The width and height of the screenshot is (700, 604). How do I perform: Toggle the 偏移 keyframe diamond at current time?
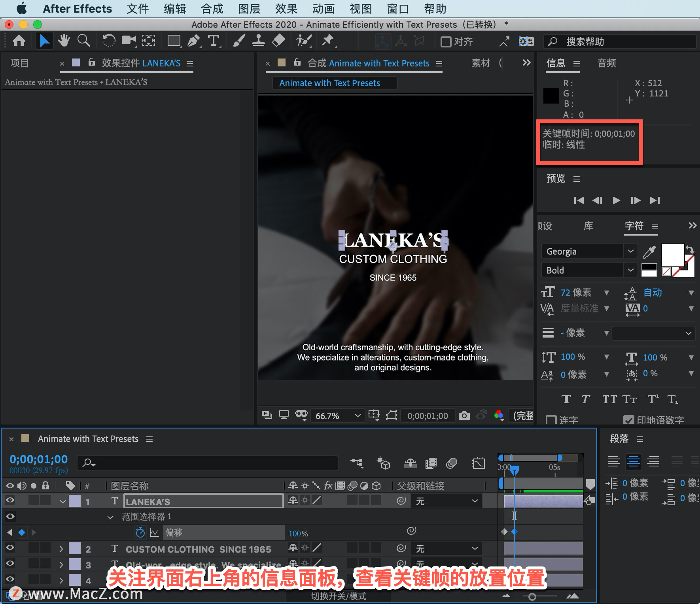click(22, 532)
